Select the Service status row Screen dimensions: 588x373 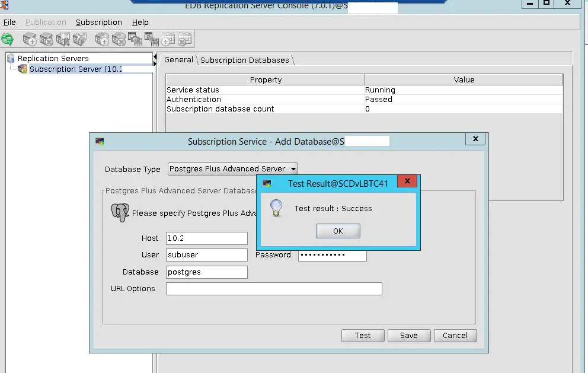pyautogui.click(x=364, y=90)
